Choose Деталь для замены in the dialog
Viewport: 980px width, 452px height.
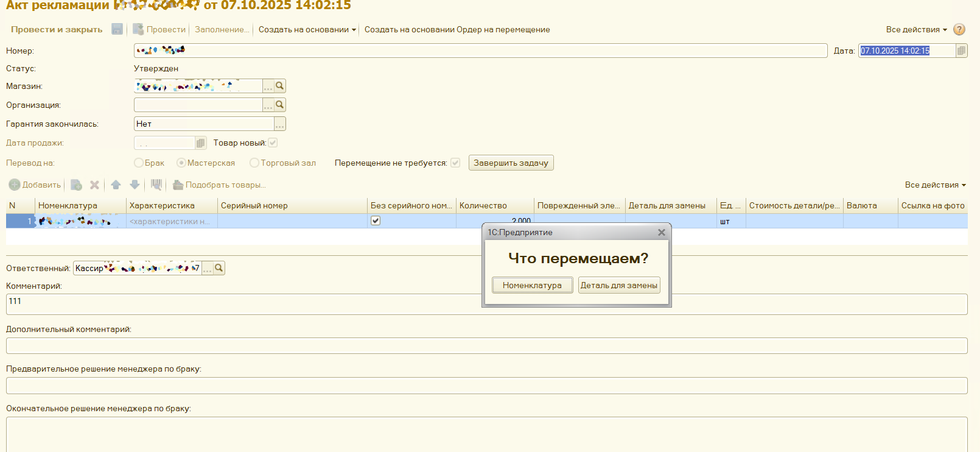pyautogui.click(x=618, y=285)
